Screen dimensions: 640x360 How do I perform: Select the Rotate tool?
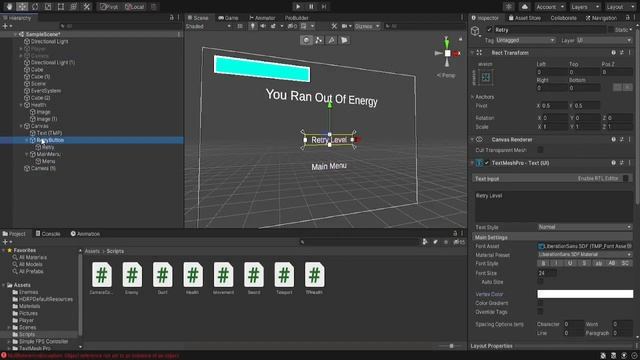(35, 7)
